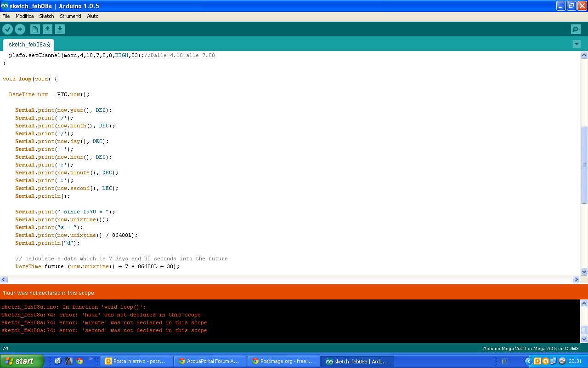The image size is (588, 368).
Task: Click the plafo.setChannel code line
Action: (112, 55)
